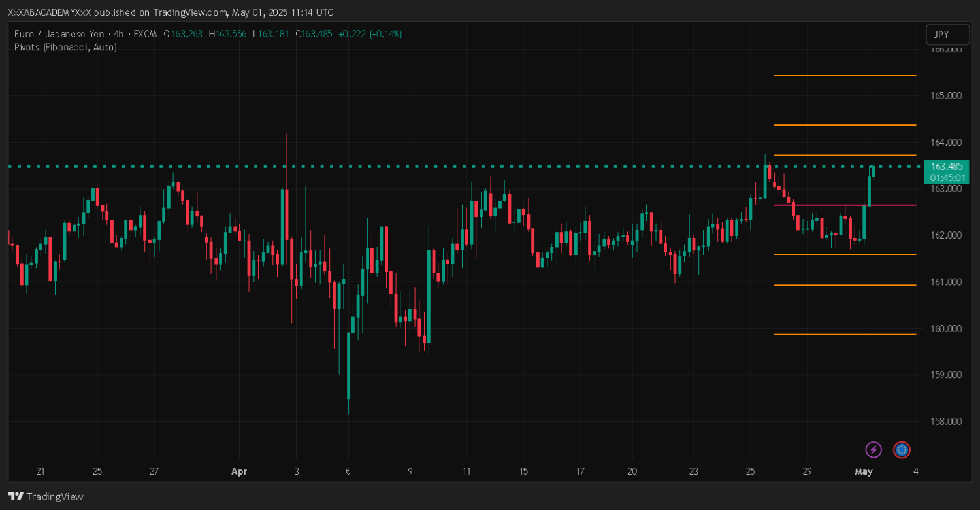Viewport: 980px width, 510px height.
Task: Click the 165.000 price axis label
Action: (x=945, y=95)
